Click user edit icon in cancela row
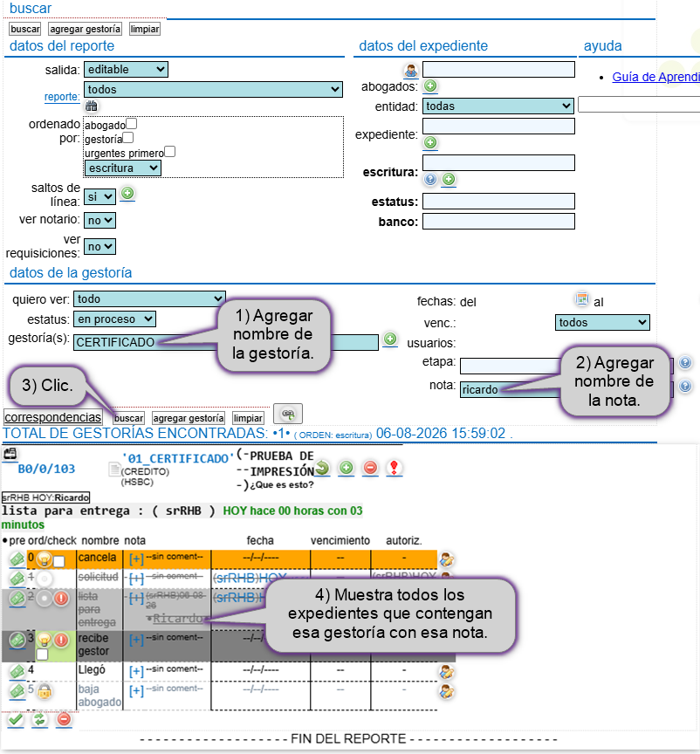700x754 pixels. click(x=447, y=559)
